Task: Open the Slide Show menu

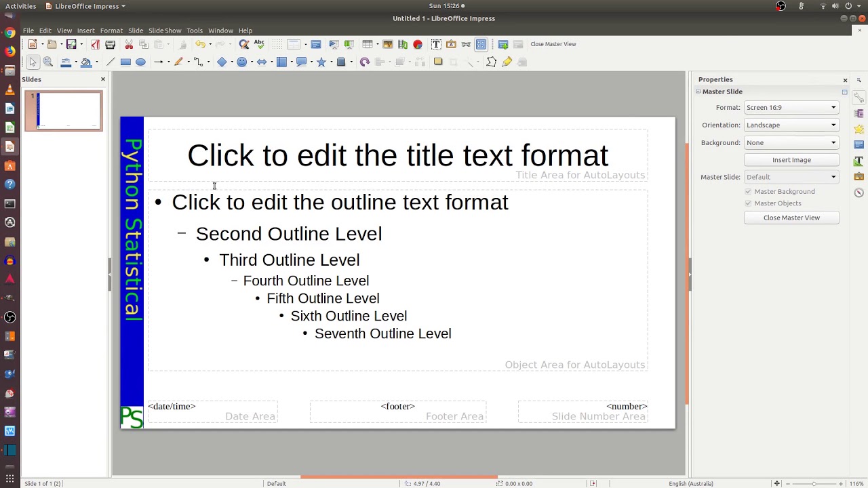Action: (x=165, y=30)
